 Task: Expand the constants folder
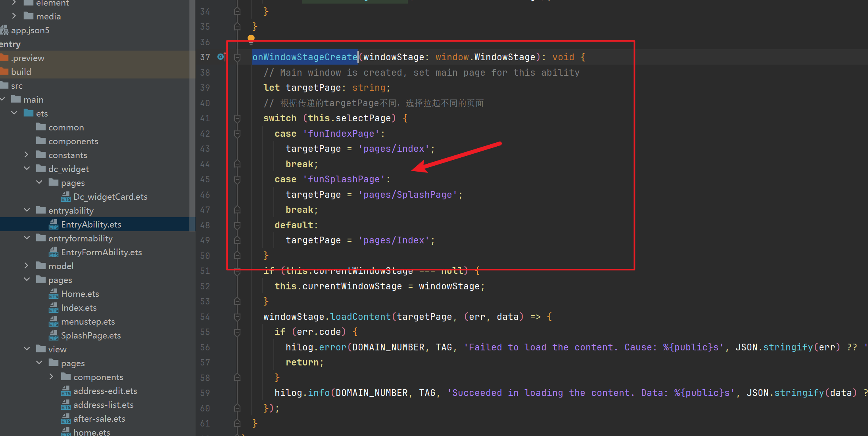coord(27,155)
